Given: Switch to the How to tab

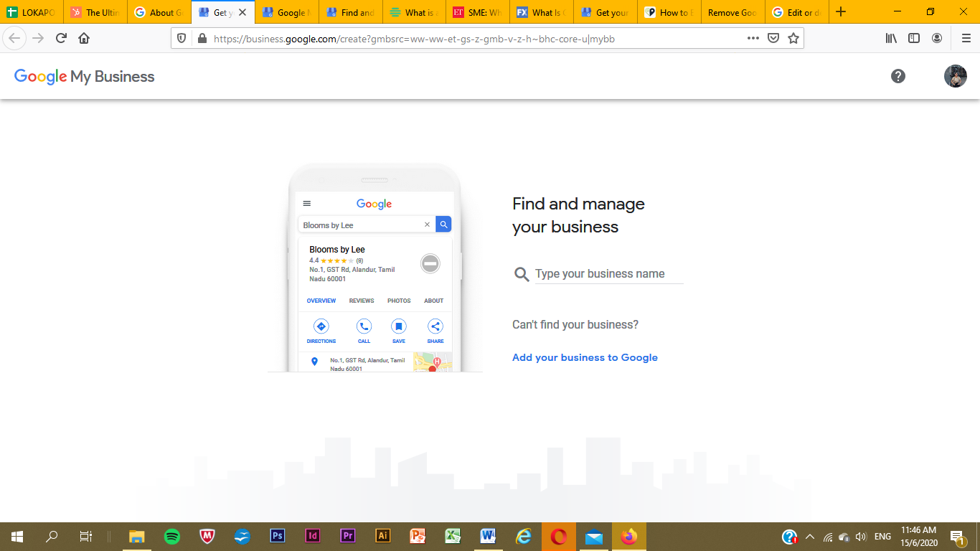Looking at the screenshot, I should 670,12.
